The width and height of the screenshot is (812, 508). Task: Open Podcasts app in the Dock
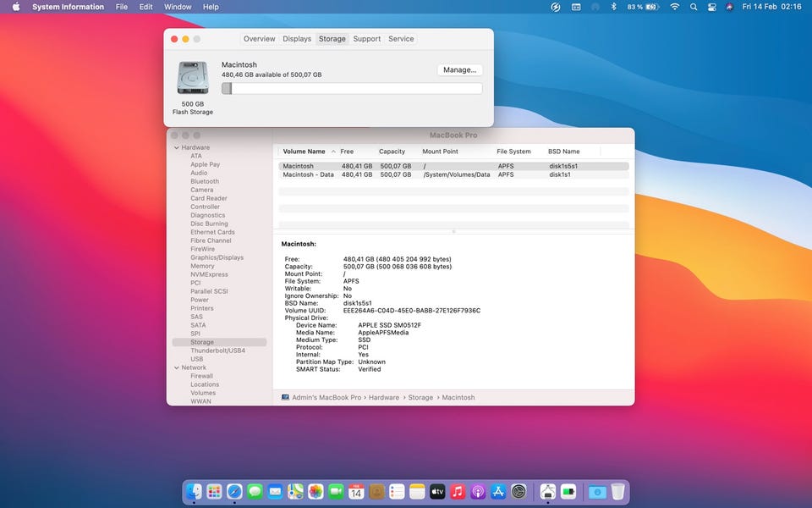(x=477, y=491)
